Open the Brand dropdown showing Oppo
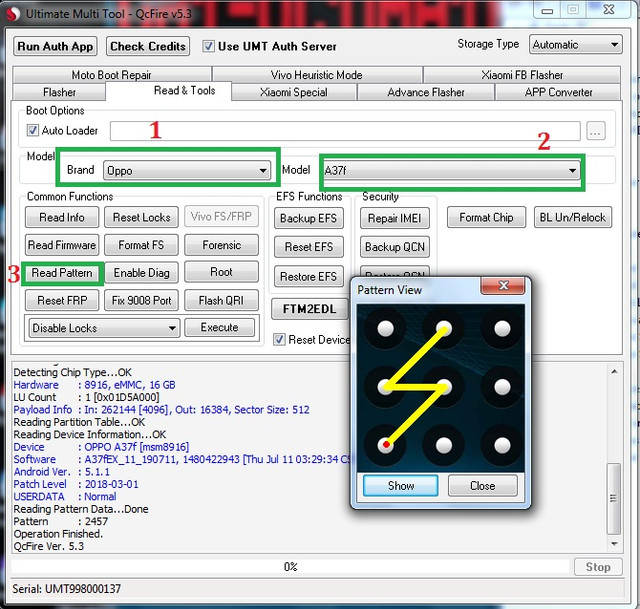The width and height of the screenshot is (640, 609). point(187,170)
